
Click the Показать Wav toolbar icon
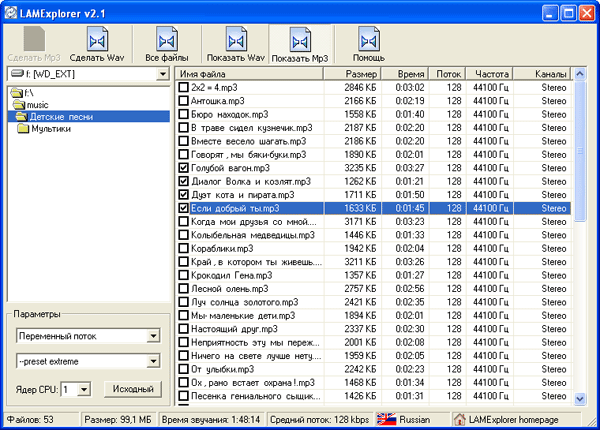[x=236, y=39]
